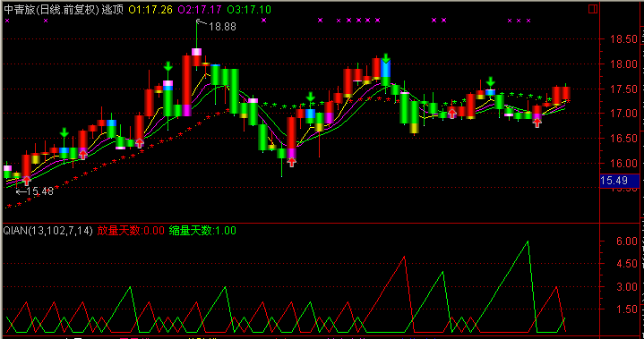Image resolution: width=644 pixels, height=339 pixels.
Task: Click the red up arrow under the lowest dip near 16.00
Action: (x=292, y=162)
